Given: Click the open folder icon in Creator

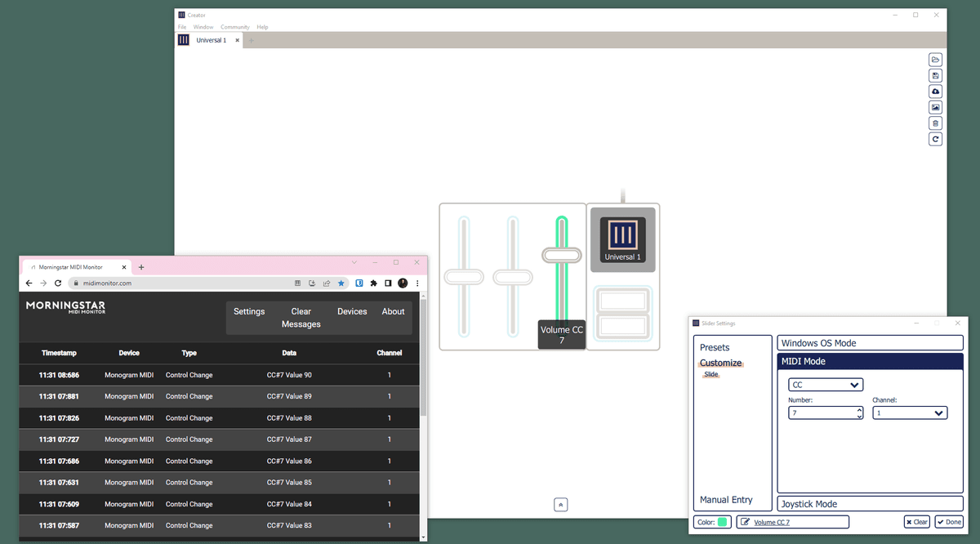Looking at the screenshot, I should pos(936,60).
